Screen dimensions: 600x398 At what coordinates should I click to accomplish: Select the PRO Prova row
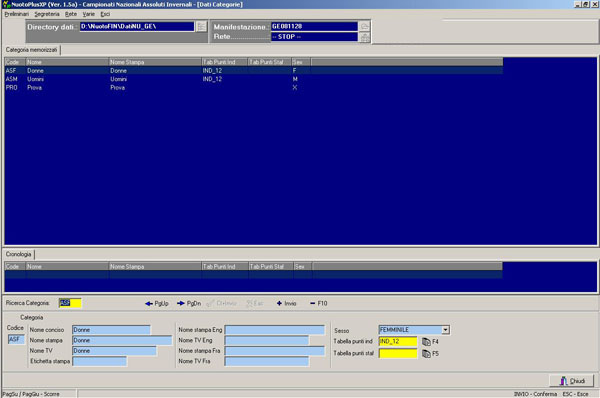pos(254,88)
